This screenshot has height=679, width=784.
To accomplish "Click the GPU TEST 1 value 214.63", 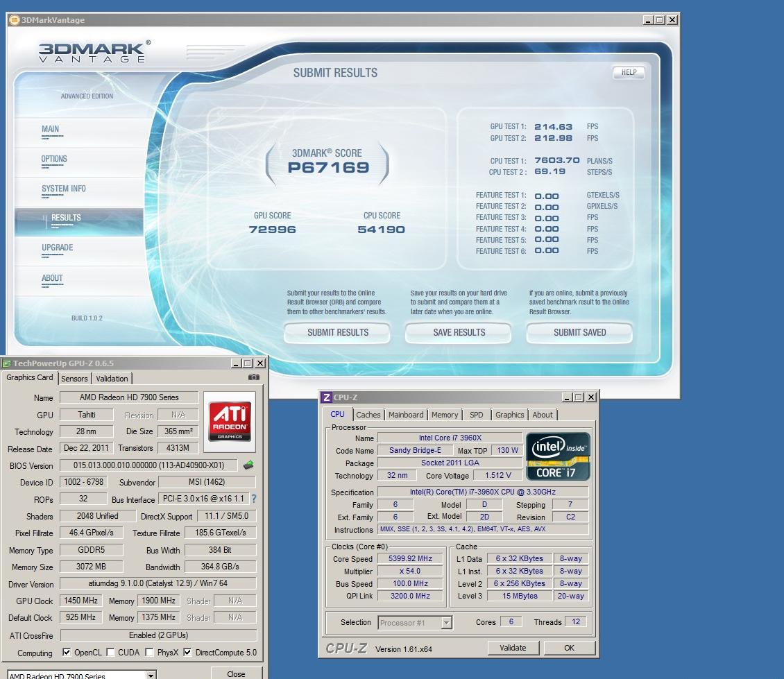I will click(x=553, y=127).
